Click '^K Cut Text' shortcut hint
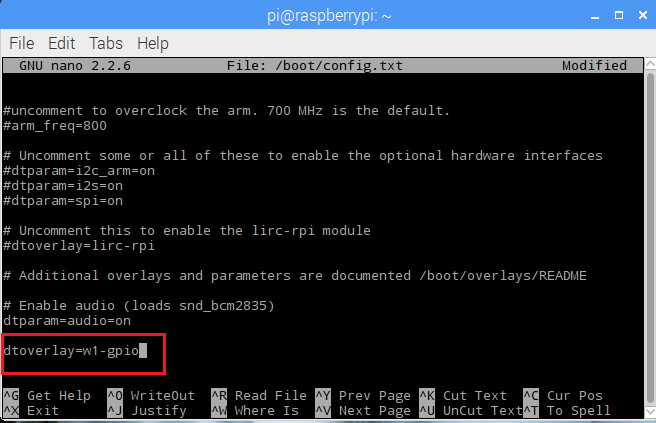Screen dimensions: 656x423 (463, 396)
